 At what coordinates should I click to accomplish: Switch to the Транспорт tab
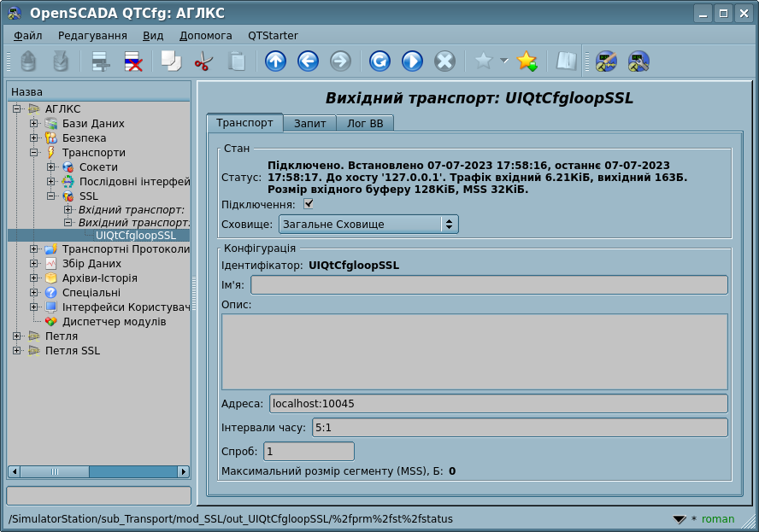tap(244, 123)
